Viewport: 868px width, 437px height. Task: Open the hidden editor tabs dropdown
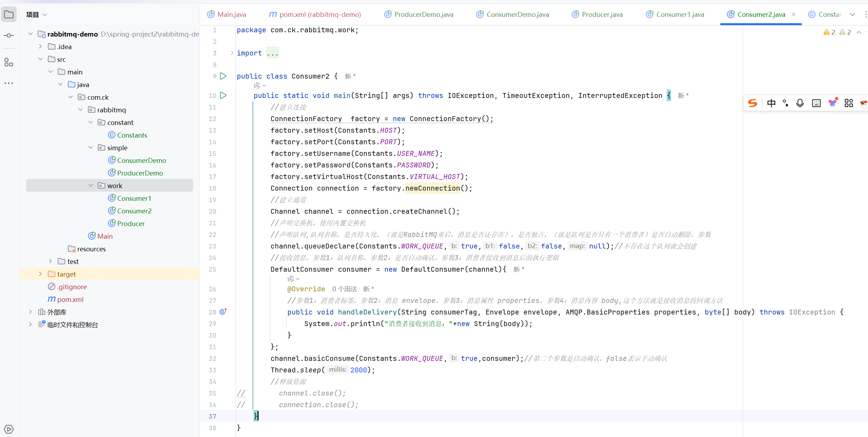(x=853, y=14)
